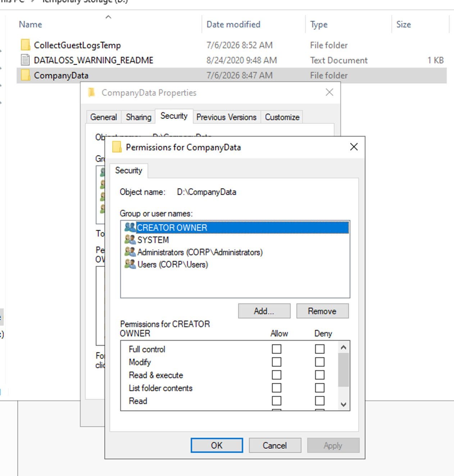The width and height of the screenshot is (454, 476).
Task: Click CompanyData folder name in Explorer
Action: click(x=61, y=75)
